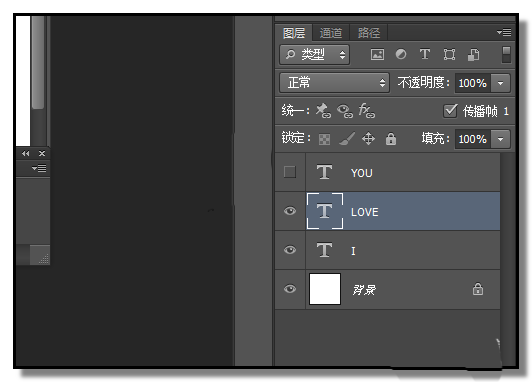Viewport: 532px width, 382px height.
Task: Lock transparent pixels icon
Action: tap(324, 139)
